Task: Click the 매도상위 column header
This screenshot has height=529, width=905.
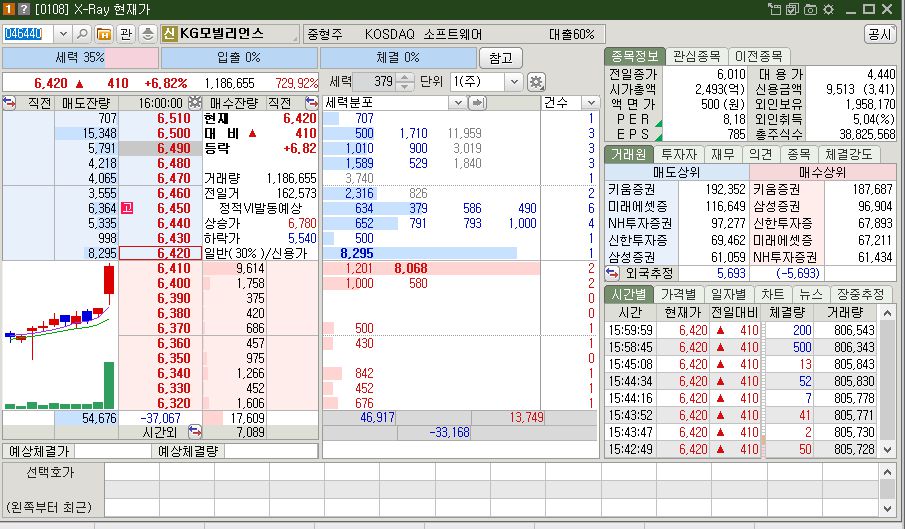Action: (x=676, y=172)
